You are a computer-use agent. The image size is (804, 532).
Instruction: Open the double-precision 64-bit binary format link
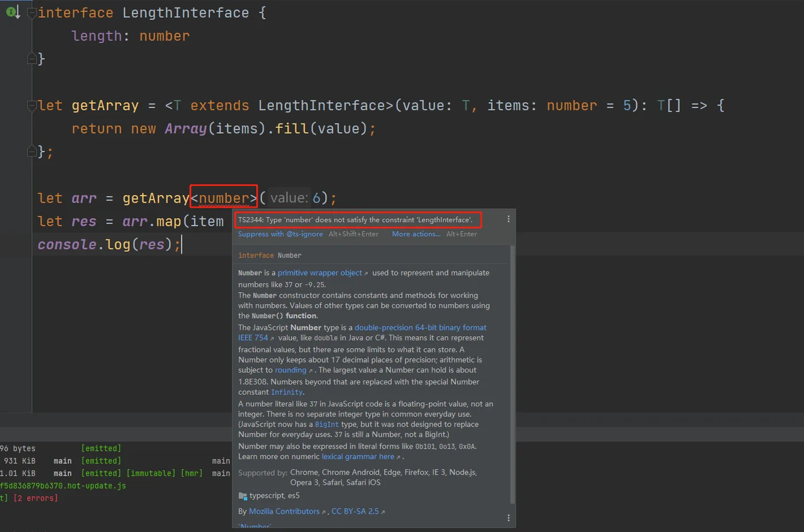[420, 328]
